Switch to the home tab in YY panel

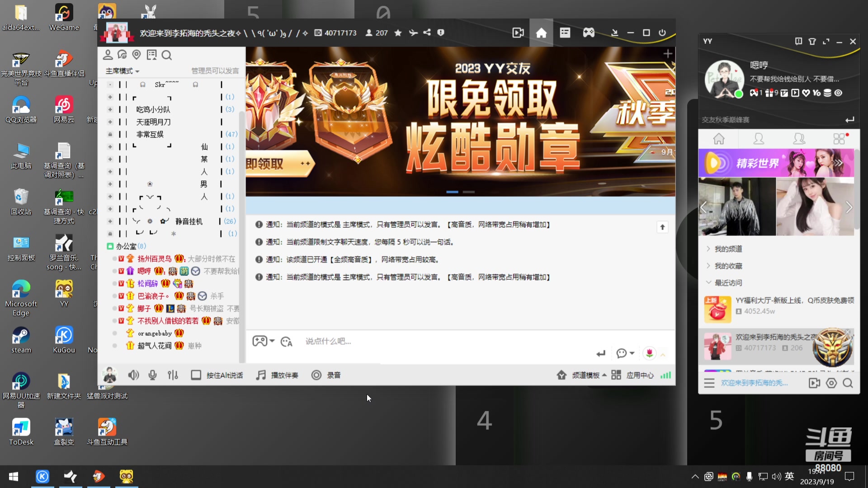[x=719, y=139]
